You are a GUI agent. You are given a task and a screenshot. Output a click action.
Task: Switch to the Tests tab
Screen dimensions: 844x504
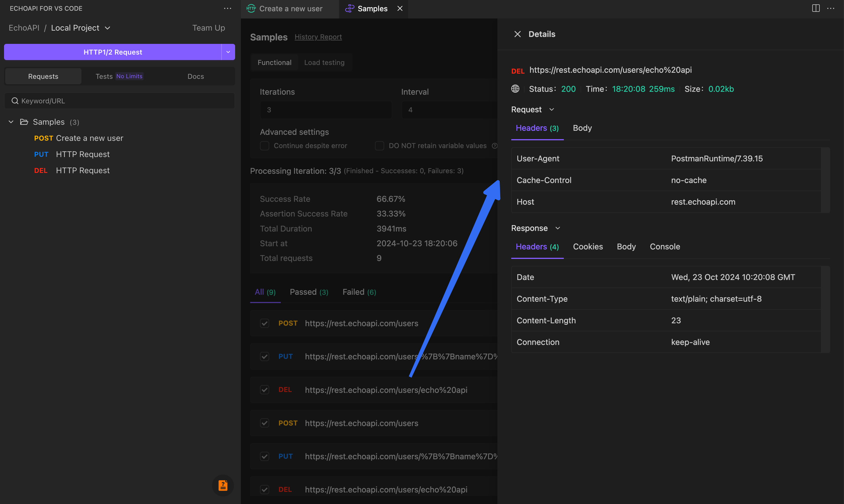coord(119,76)
